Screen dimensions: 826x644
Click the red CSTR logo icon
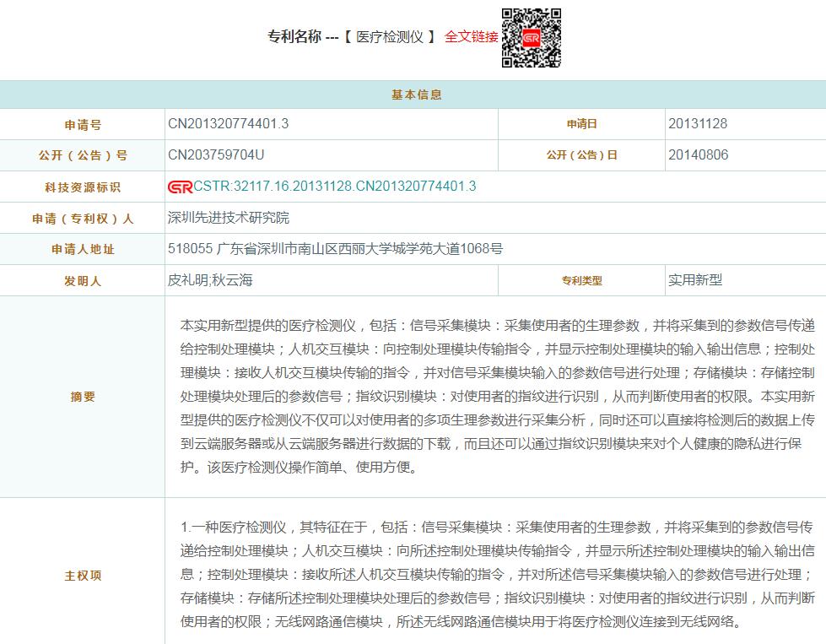[180, 187]
